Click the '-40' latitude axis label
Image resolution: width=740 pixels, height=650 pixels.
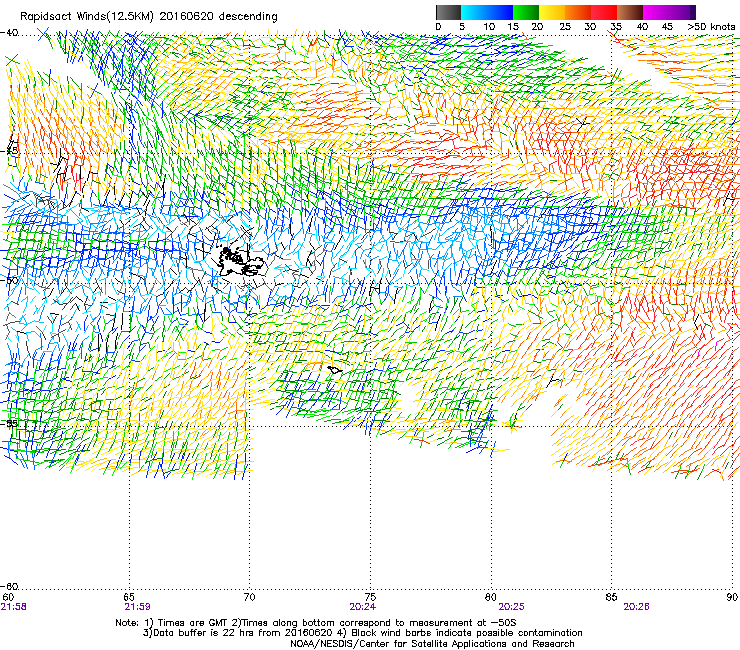coord(10,33)
